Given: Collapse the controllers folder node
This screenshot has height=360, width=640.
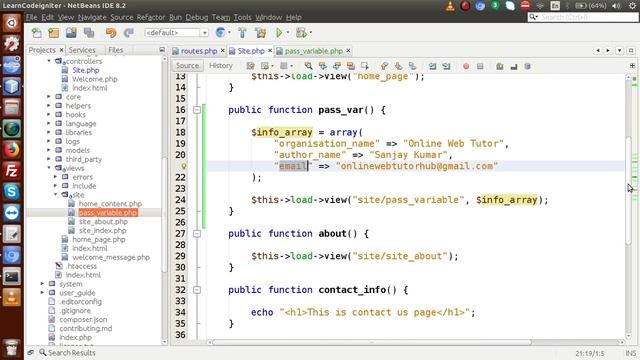Looking at the screenshot, I should (x=49, y=61).
